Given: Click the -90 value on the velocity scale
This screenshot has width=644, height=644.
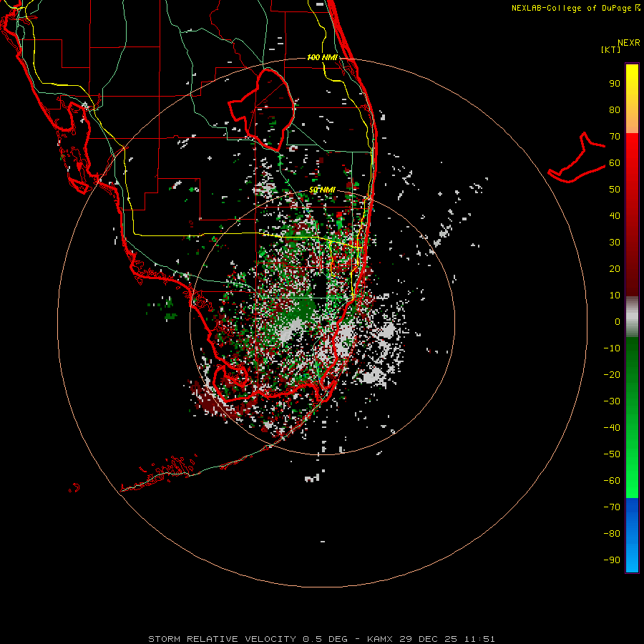Looking at the screenshot, I should click(612, 560).
